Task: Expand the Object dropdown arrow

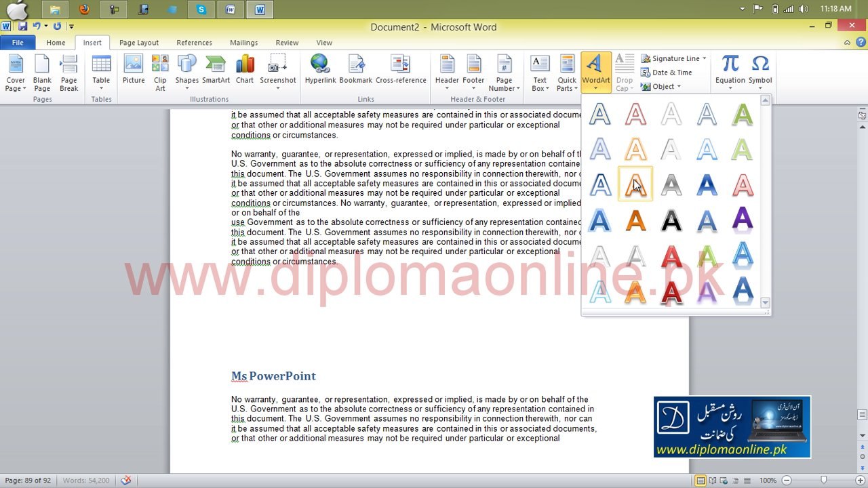Action: [x=679, y=87]
